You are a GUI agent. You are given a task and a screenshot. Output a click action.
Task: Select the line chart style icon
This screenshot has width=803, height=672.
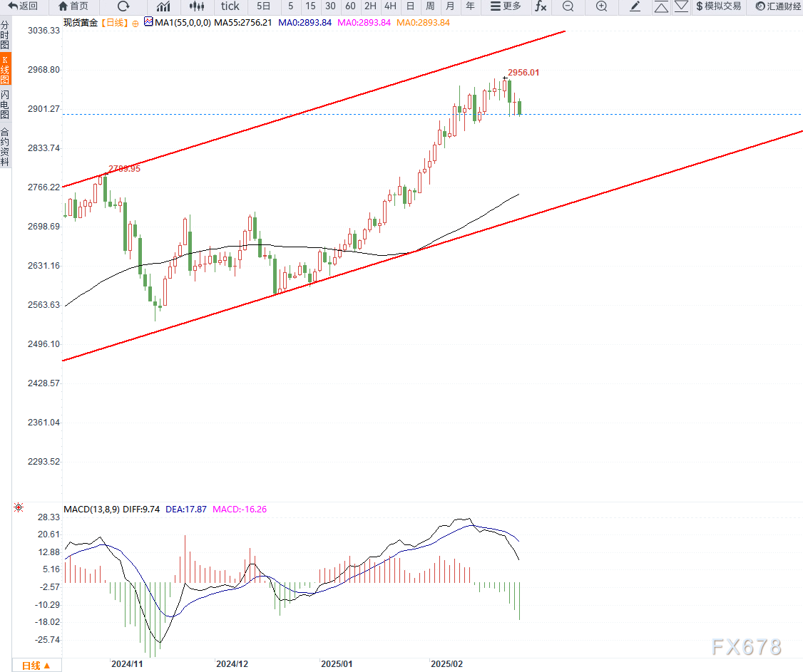163,6
